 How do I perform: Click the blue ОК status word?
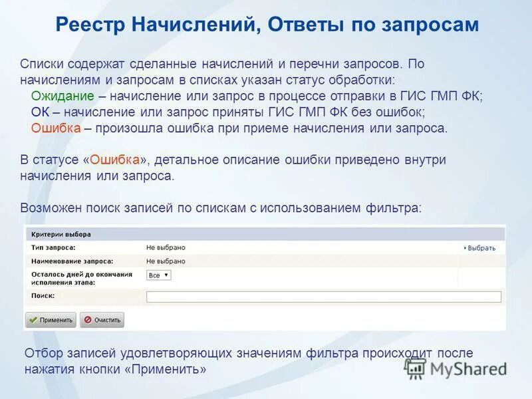[x=40, y=112]
